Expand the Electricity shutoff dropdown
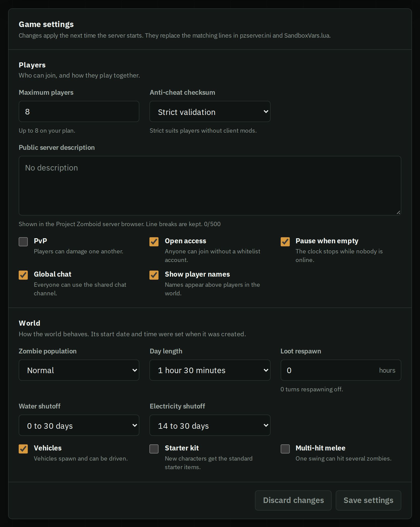 (x=210, y=425)
